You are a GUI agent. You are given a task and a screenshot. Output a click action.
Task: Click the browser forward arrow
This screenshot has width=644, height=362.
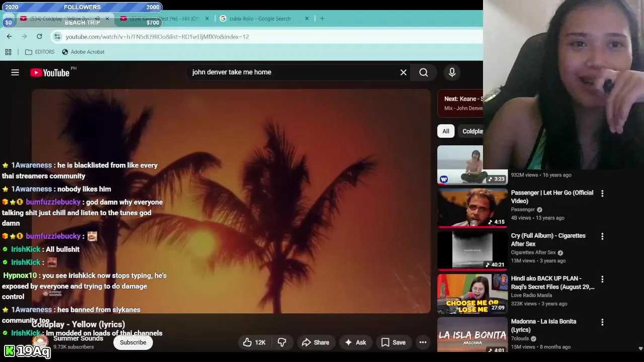tap(24, 36)
